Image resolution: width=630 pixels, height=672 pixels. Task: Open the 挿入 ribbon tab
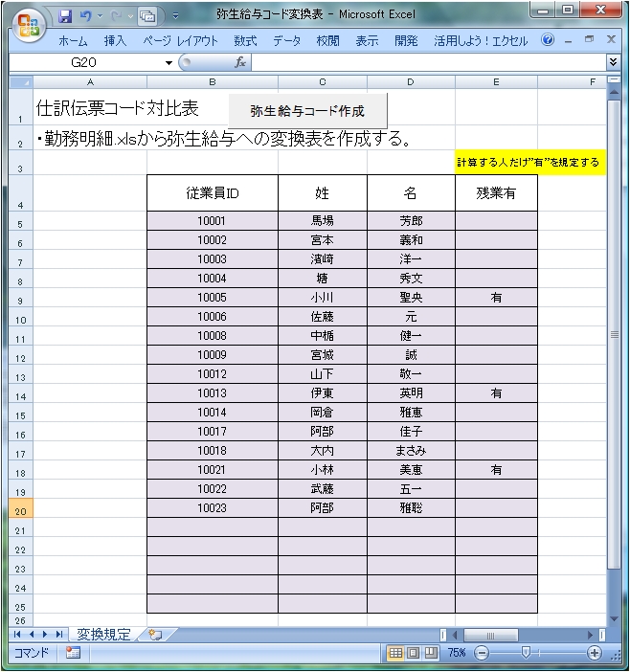[115, 41]
